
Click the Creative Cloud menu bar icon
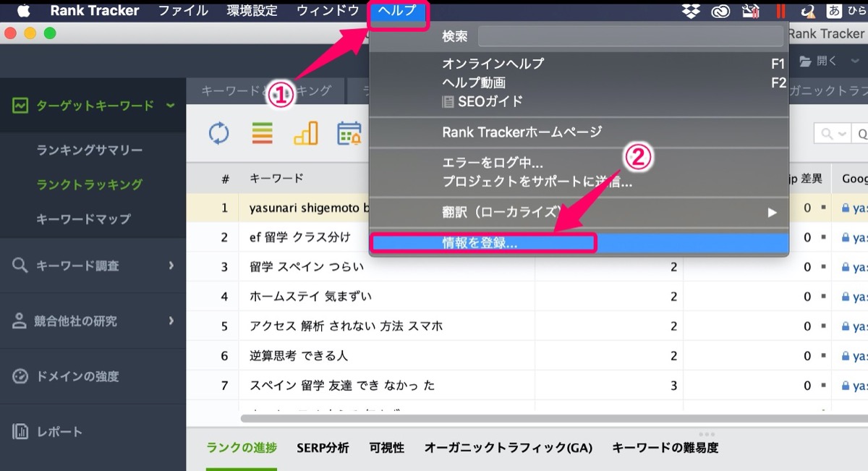pos(720,11)
